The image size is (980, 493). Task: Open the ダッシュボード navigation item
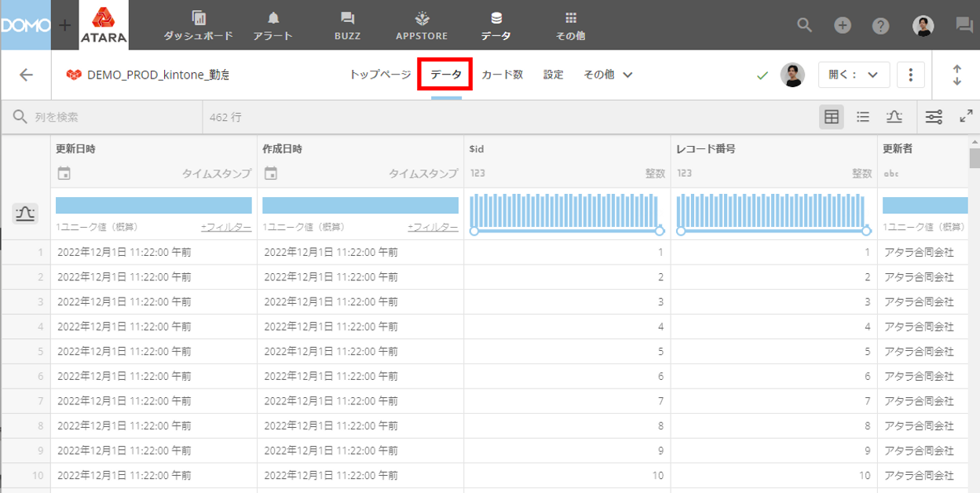(x=199, y=26)
